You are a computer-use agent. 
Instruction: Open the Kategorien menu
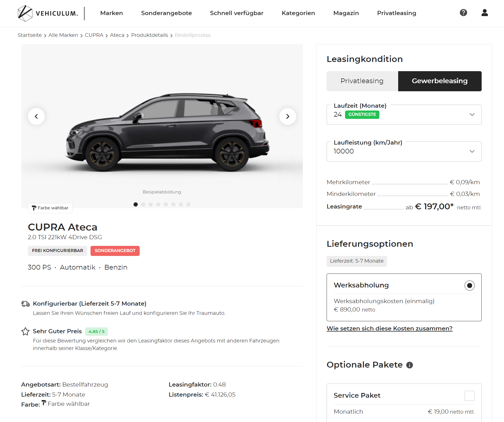(x=298, y=13)
